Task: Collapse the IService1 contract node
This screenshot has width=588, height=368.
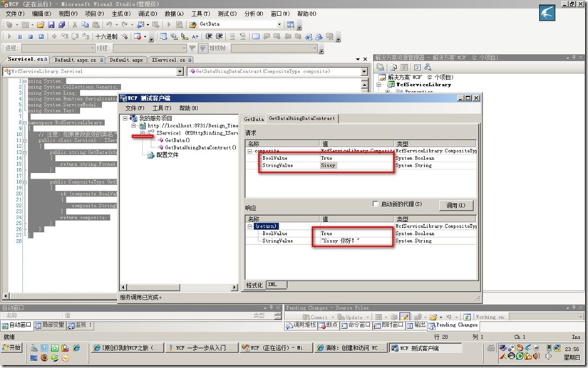Action: [143, 133]
